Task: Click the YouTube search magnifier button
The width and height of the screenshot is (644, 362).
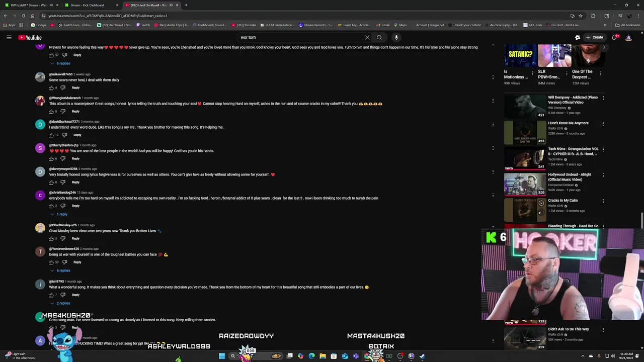Action: tap(379, 37)
